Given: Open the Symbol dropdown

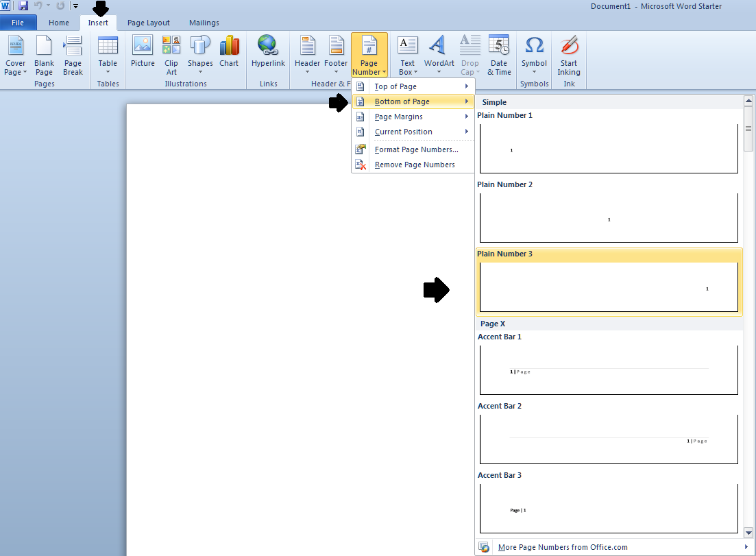Looking at the screenshot, I should pyautogui.click(x=534, y=55).
